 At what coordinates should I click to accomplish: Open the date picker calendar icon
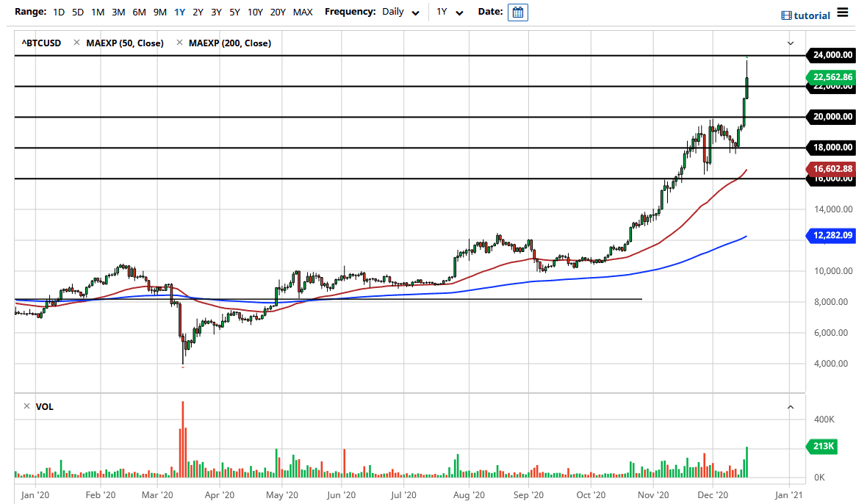tap(518, 12)
